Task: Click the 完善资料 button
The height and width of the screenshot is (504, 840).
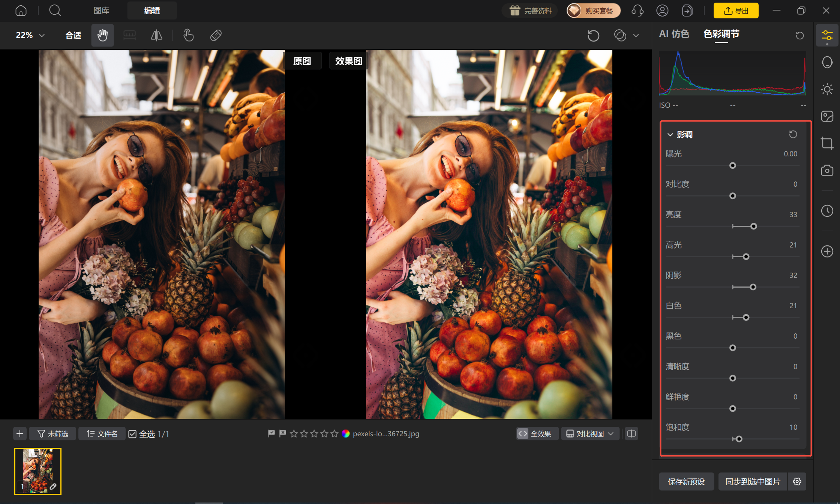Action: pos(530,10)
